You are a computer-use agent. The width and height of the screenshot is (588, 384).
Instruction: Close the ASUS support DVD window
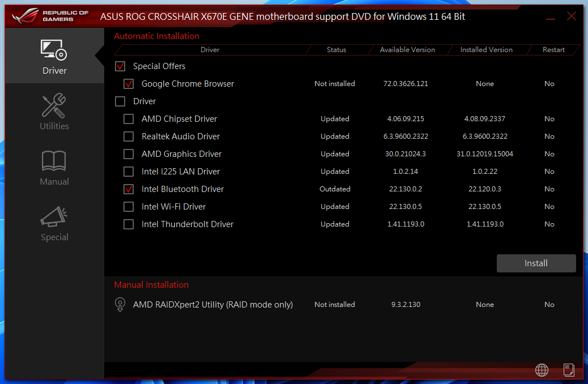[571, 16]
